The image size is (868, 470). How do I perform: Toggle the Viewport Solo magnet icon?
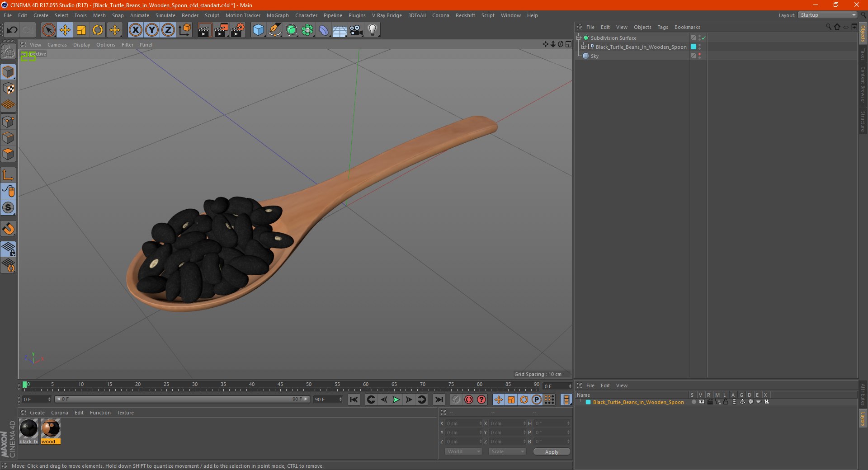coord(8,229)
